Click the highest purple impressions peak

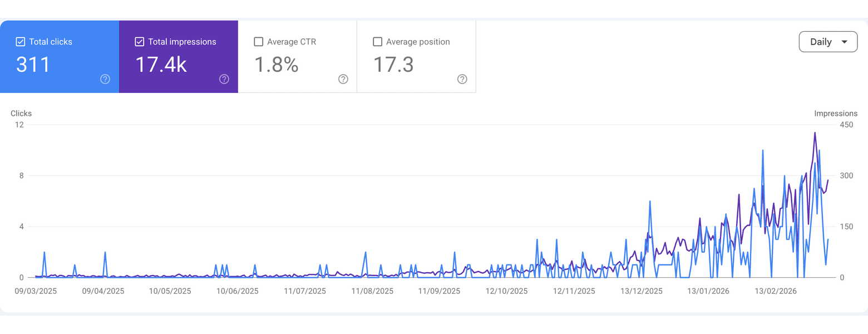815,133
